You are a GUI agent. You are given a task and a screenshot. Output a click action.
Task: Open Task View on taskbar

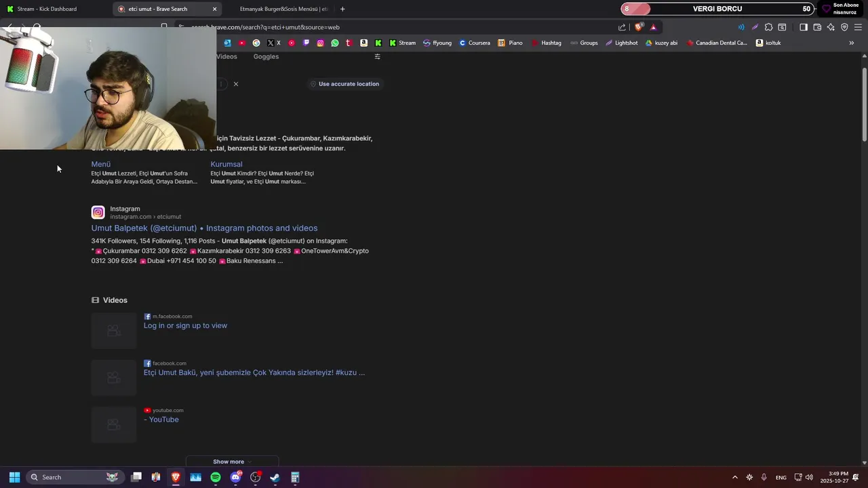click(x=136, y=477)
